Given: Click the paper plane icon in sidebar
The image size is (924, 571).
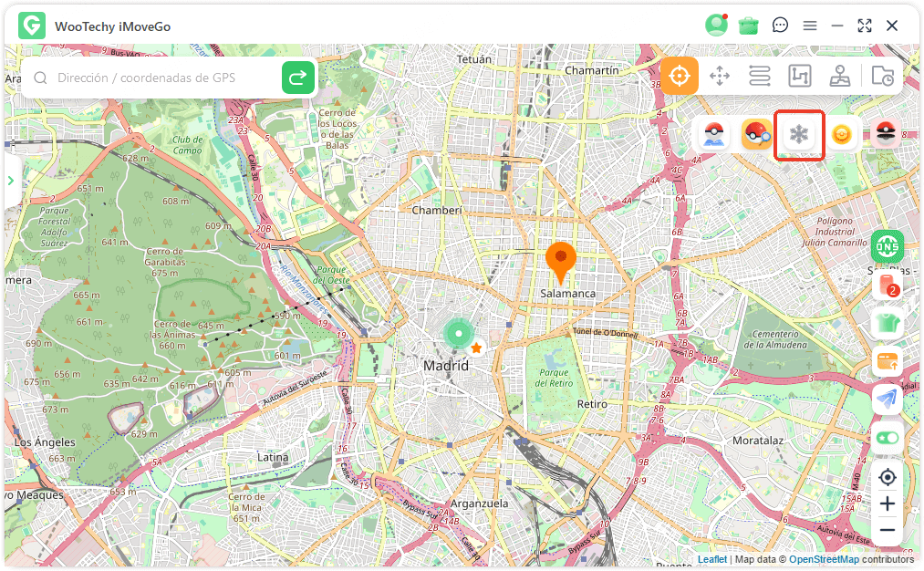Looking at the screenshot, I should [x=886, y=396].
